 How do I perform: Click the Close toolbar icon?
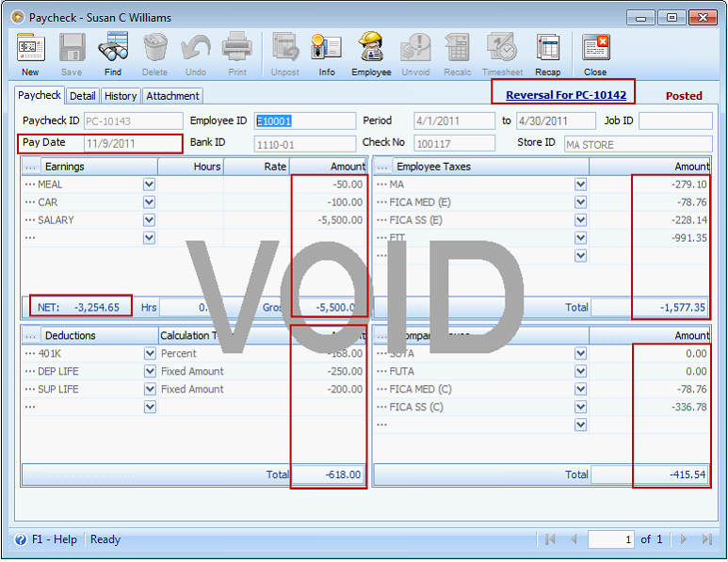coord(595,48)
